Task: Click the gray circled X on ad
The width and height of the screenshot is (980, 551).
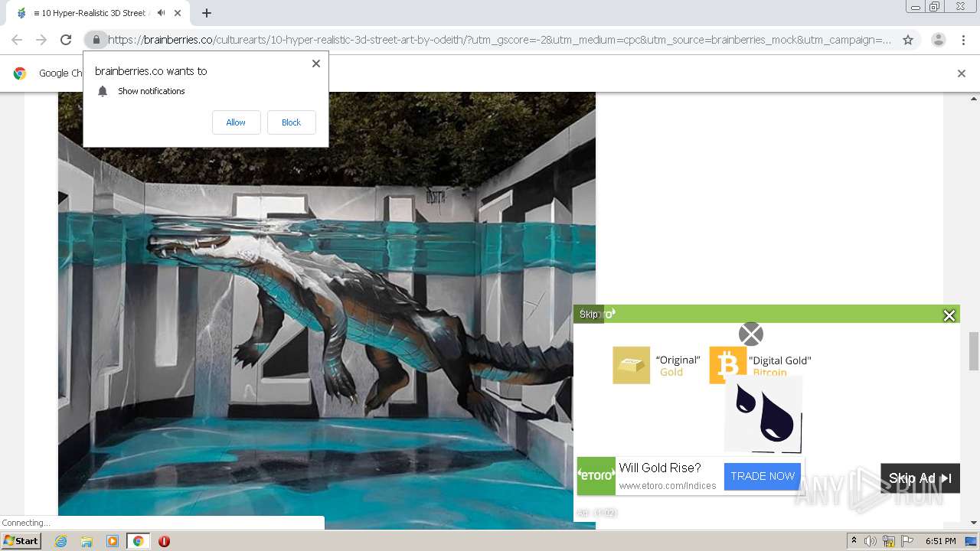Action: 751,334
